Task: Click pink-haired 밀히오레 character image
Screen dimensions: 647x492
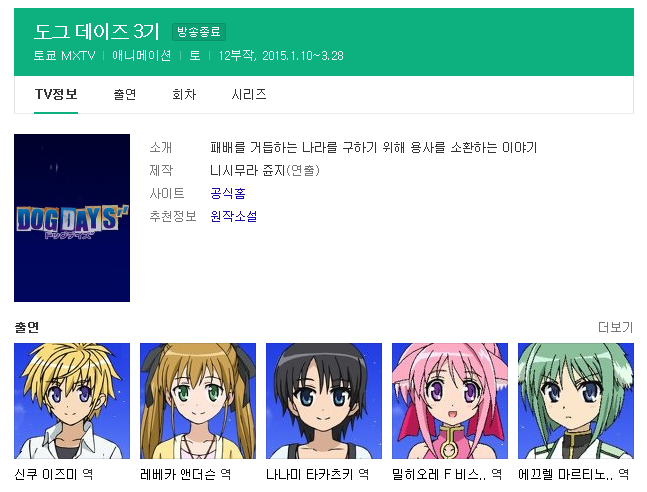Action: (450, 401)
